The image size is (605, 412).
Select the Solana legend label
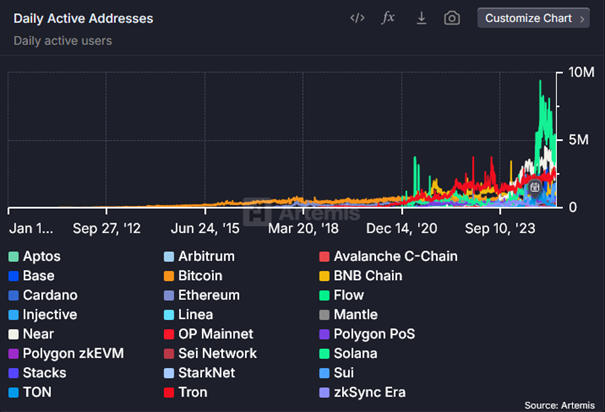pos(355,353)
